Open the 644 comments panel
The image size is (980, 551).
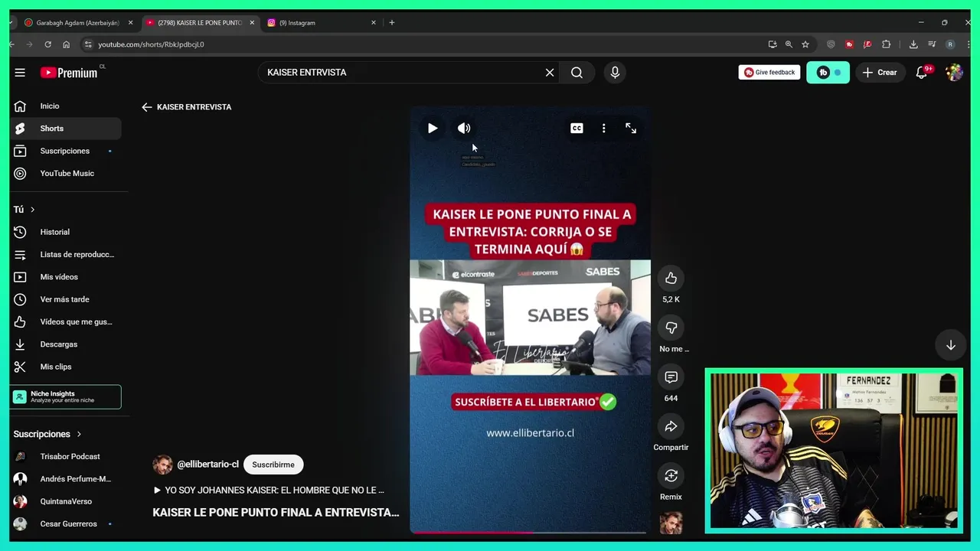[x=671, y=377]
